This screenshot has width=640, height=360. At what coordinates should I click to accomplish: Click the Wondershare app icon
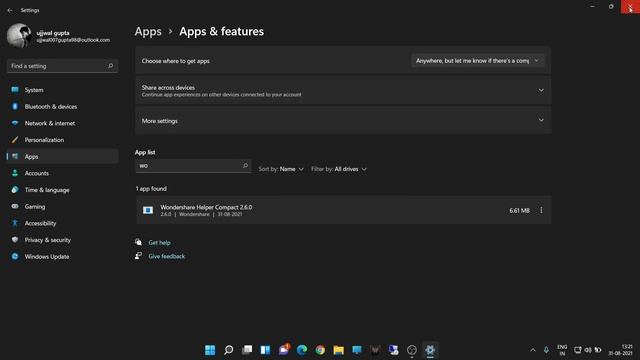point(148,210)
